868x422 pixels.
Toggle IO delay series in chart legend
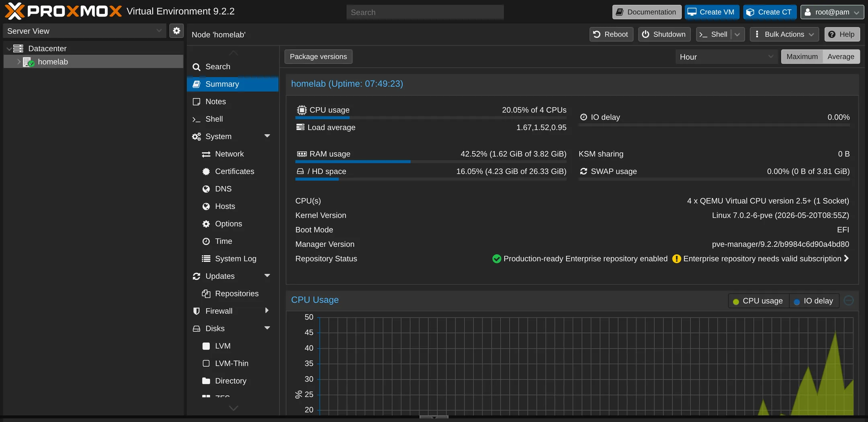[814, 301]
